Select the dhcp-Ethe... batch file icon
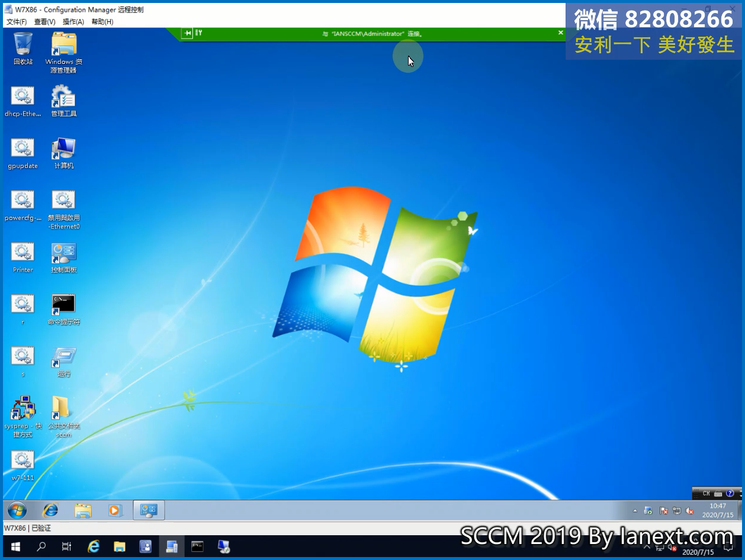The height and width of the screenshot is (560, 745). [x=23, y=101]
